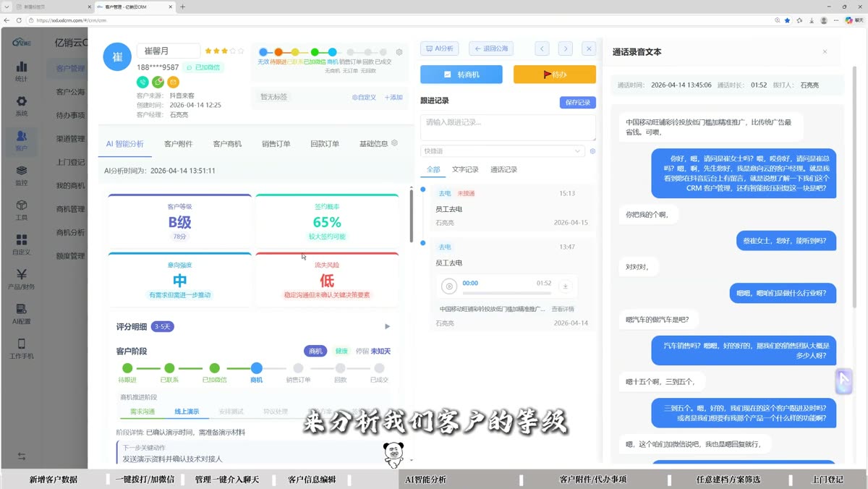Close 通话录音文本 transcript panel
Image resolution: width=868 pixels, height=489 pixels.
pos(825,52)
